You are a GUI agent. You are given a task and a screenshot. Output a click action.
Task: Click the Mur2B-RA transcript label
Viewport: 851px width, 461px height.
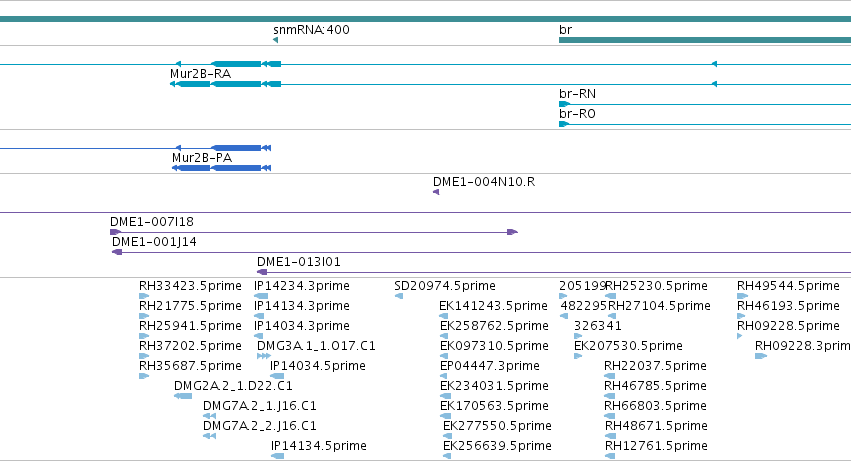coord(200,74)
